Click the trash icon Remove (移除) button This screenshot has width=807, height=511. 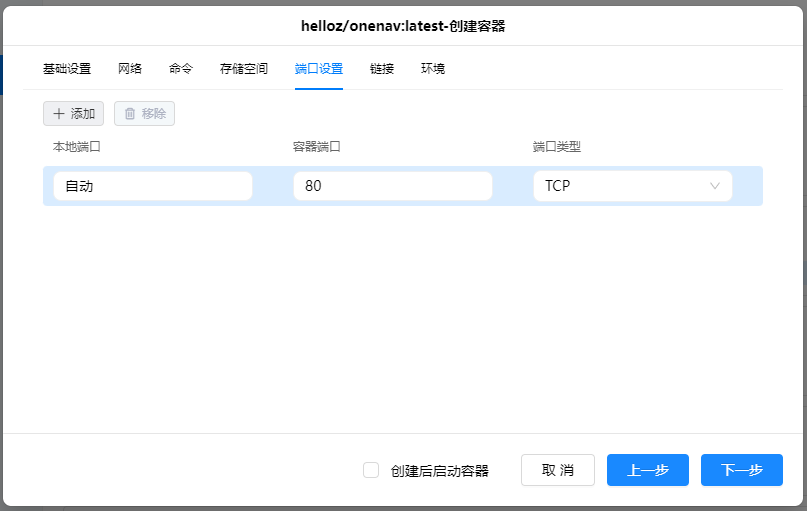144,114
